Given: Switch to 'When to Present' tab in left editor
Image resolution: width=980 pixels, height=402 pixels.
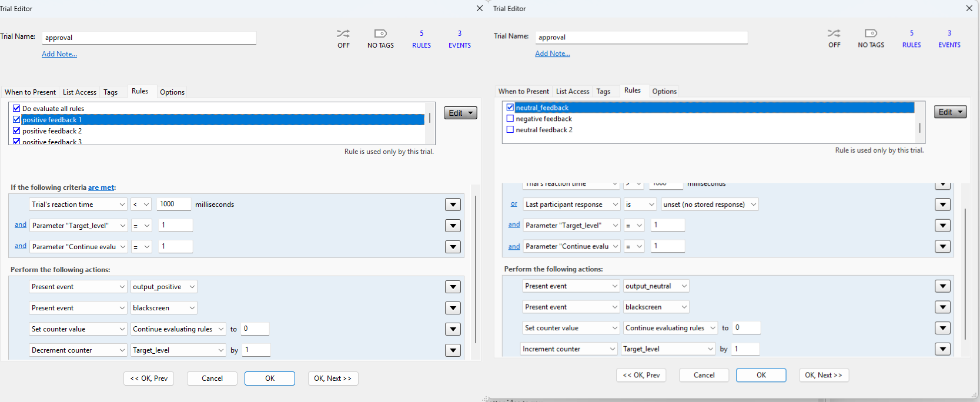Looking at the screenshot, I should tap(30, 92).
